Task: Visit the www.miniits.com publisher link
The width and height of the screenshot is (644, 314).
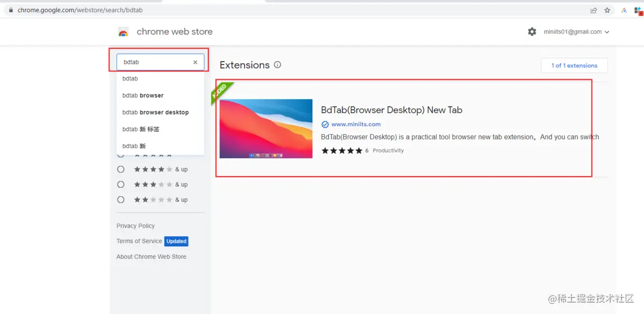Action: 356,124
